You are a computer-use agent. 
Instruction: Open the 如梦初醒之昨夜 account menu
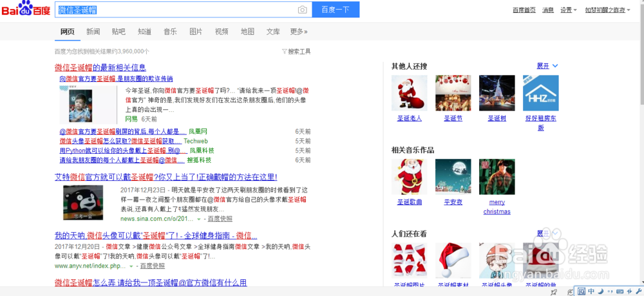pos(607,10)
